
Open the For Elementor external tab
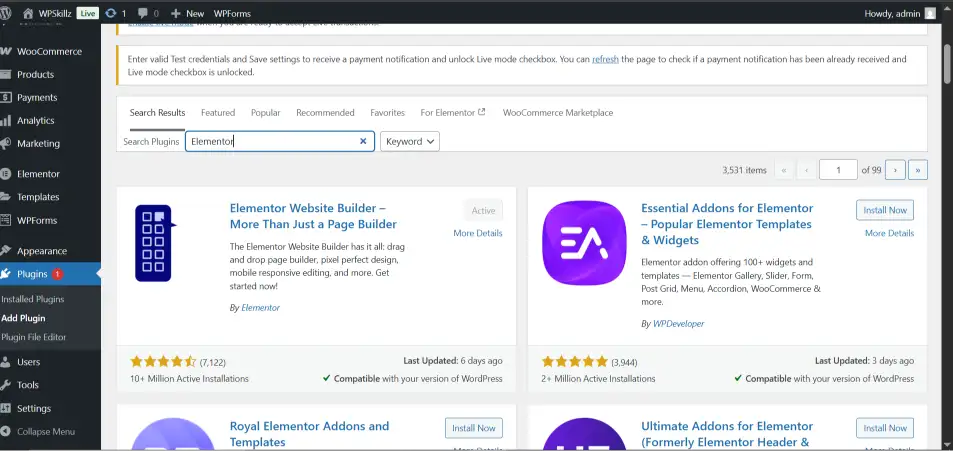pyautogui.click(x=453, y=112)
